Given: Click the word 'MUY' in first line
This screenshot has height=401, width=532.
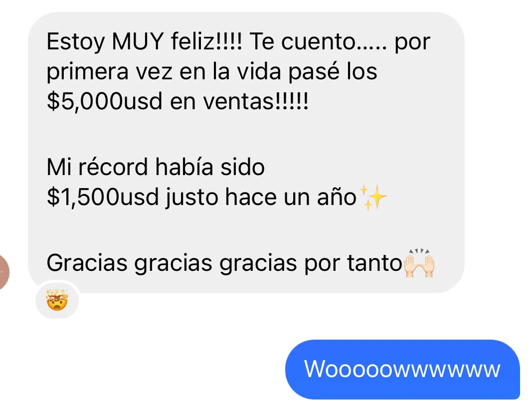Looking at the screenshot, I should coord(138,41).
